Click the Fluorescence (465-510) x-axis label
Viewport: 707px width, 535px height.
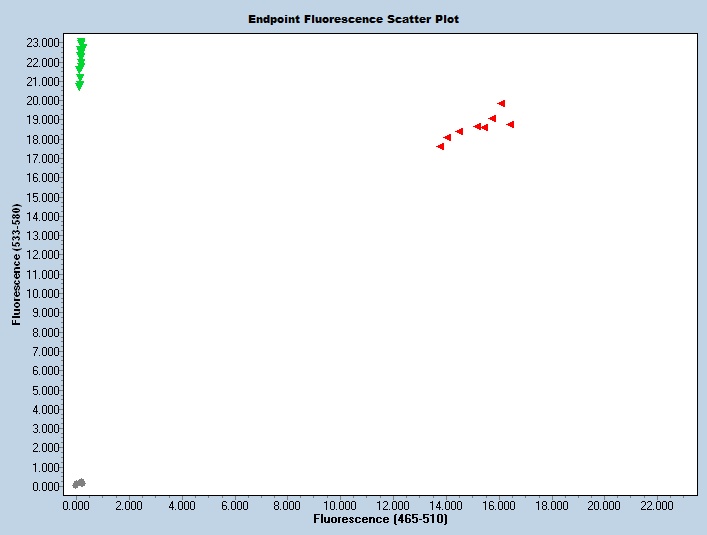coord(380,520)
